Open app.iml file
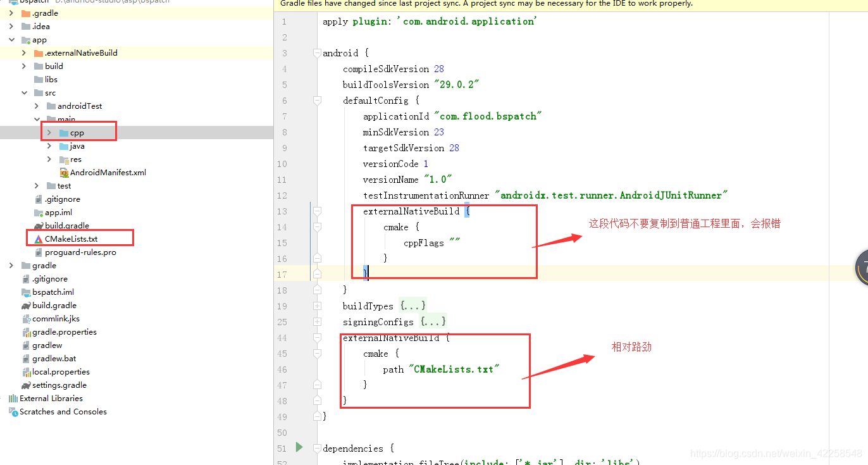The width and height of the screenshot is (868, 465). click(58, 213)
